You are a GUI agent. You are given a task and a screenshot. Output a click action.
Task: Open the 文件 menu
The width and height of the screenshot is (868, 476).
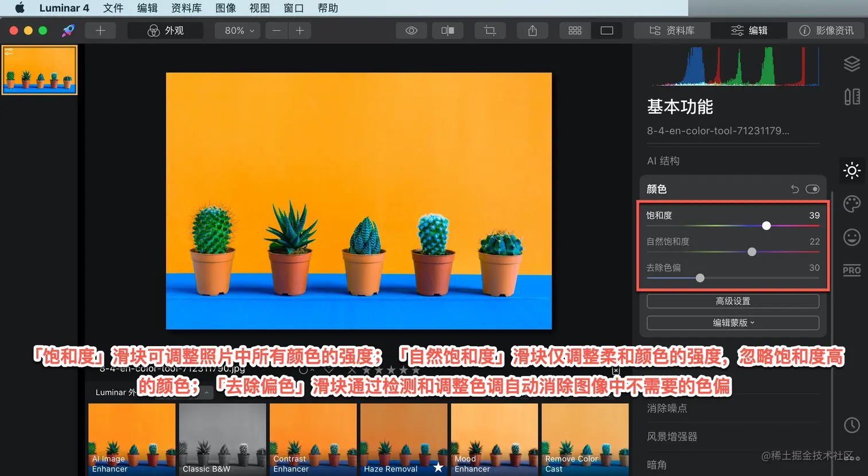click(113, 8)
